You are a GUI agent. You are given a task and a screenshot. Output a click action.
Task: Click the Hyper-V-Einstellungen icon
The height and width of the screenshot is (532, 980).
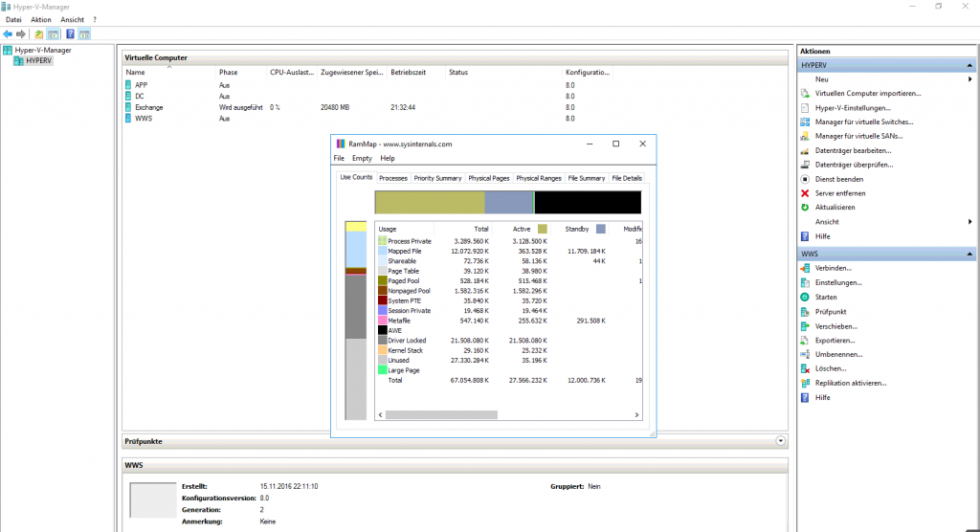(805, 107)
